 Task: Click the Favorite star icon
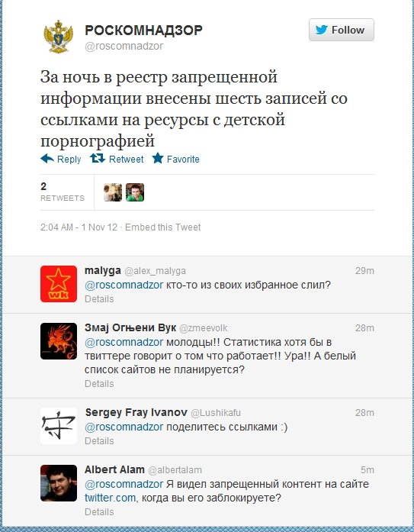158,158
